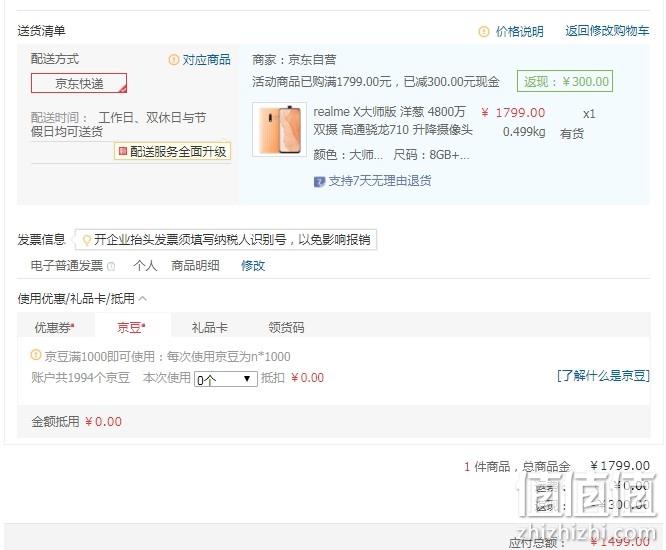
Task: Click the red icon in 配送服务全面升级 banner
Action: (123, 151)
